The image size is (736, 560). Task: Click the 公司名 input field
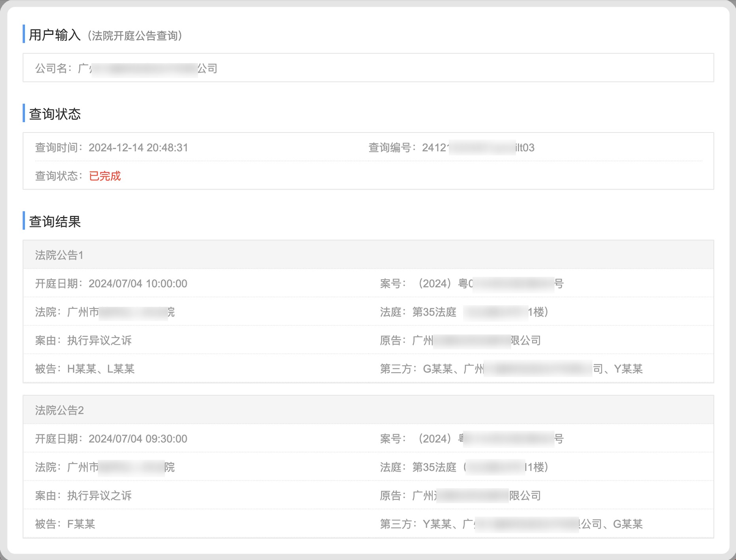368,68
